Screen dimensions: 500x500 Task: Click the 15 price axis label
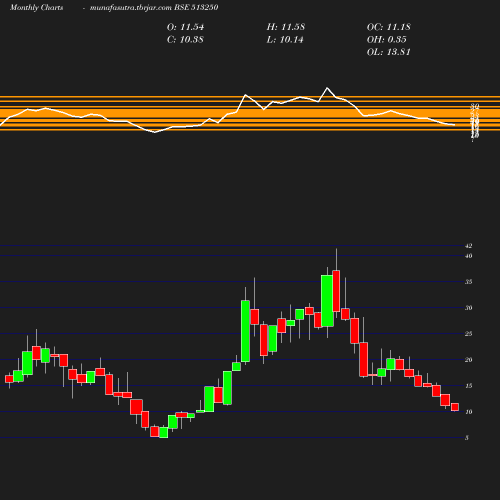(469, 386)
